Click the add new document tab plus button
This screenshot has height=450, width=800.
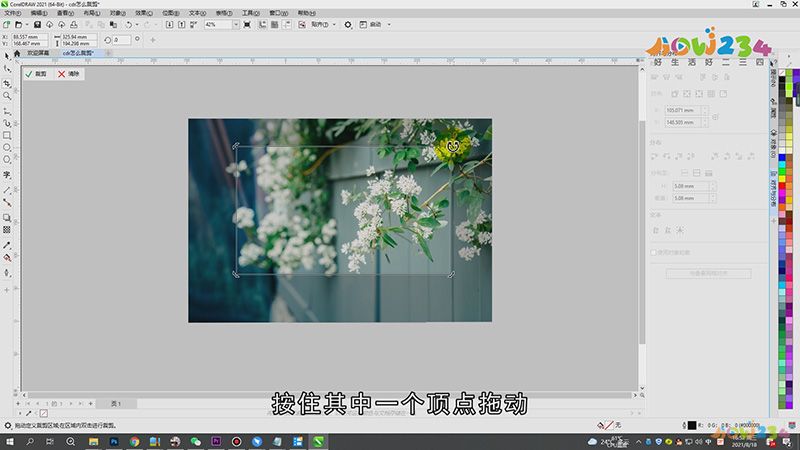coord(108,53)
